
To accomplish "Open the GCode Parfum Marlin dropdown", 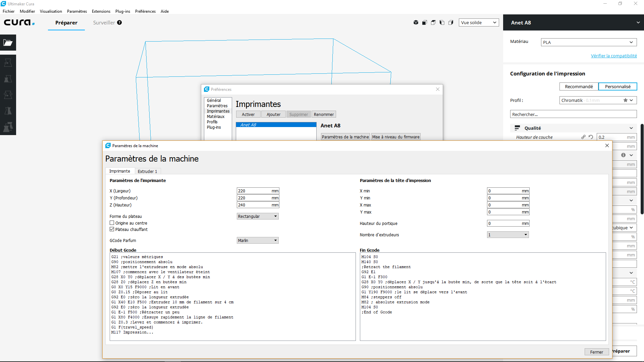I will (x=258, y=240).
